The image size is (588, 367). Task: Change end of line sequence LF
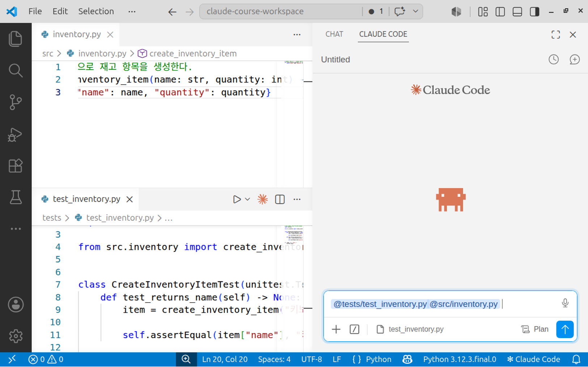(x=337, y=359)
